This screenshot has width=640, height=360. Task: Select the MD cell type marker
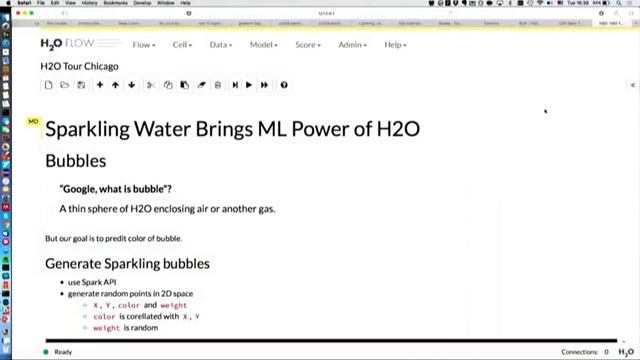click(x=33, y=121)
